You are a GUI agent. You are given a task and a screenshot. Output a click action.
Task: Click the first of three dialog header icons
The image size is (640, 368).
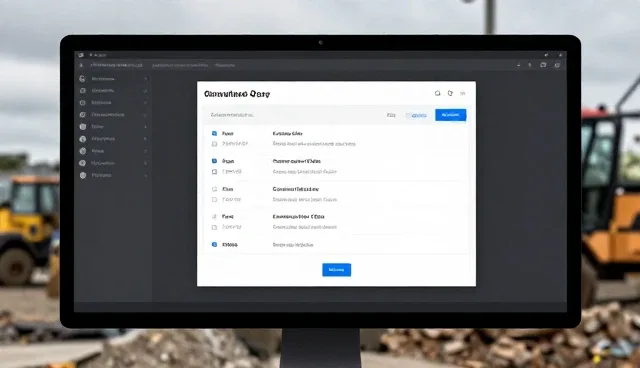coord(438,93)
